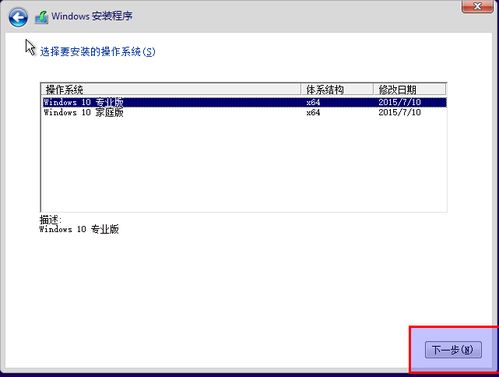
Task: Sort by the 体系结构 column header
Action: tap(337, 89)
